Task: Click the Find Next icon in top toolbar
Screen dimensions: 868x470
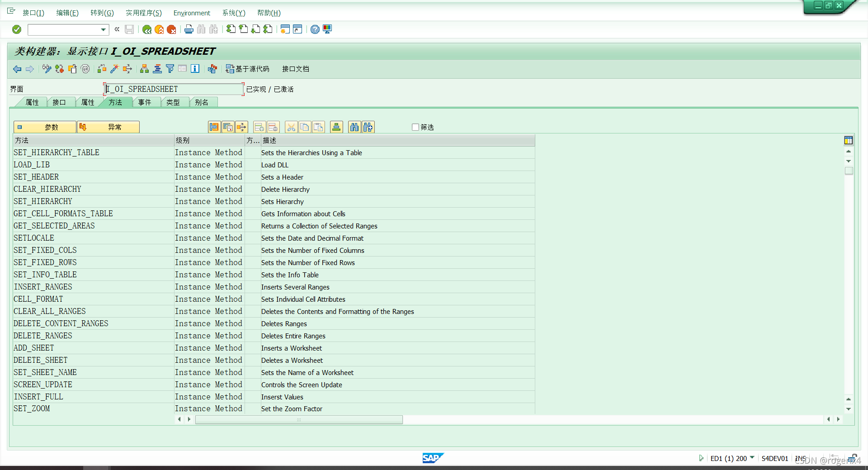Action: pos(213,29)
